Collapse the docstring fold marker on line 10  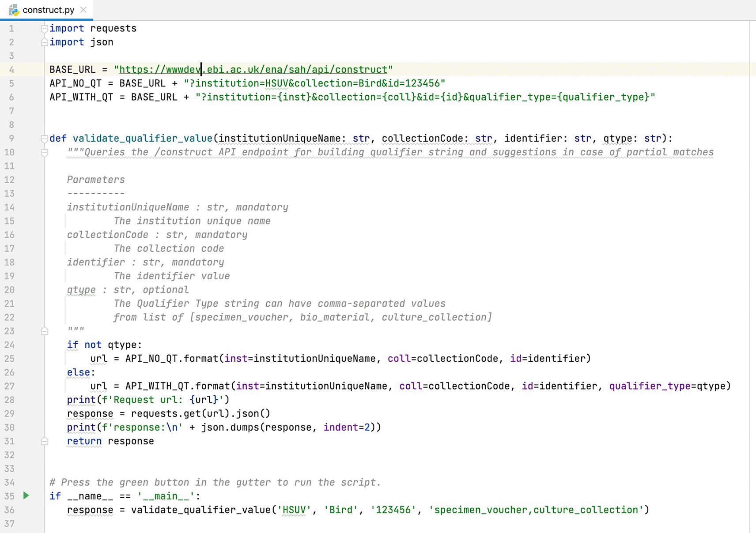coord(44,152)
